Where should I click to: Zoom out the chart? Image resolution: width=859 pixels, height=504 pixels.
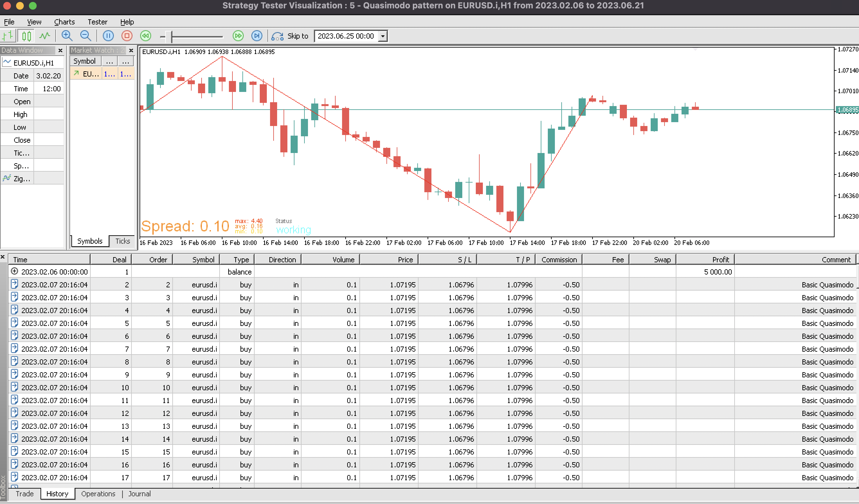[x=86, y=36]
